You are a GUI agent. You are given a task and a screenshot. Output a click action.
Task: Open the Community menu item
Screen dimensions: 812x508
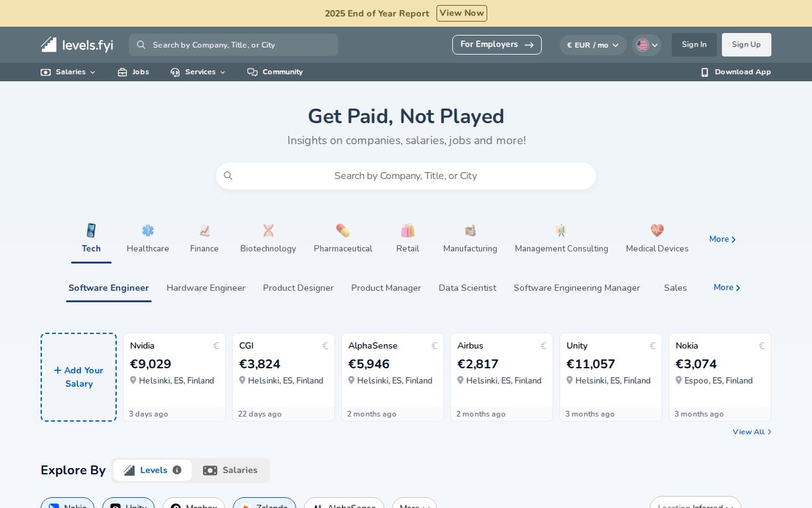click(275, 72)
